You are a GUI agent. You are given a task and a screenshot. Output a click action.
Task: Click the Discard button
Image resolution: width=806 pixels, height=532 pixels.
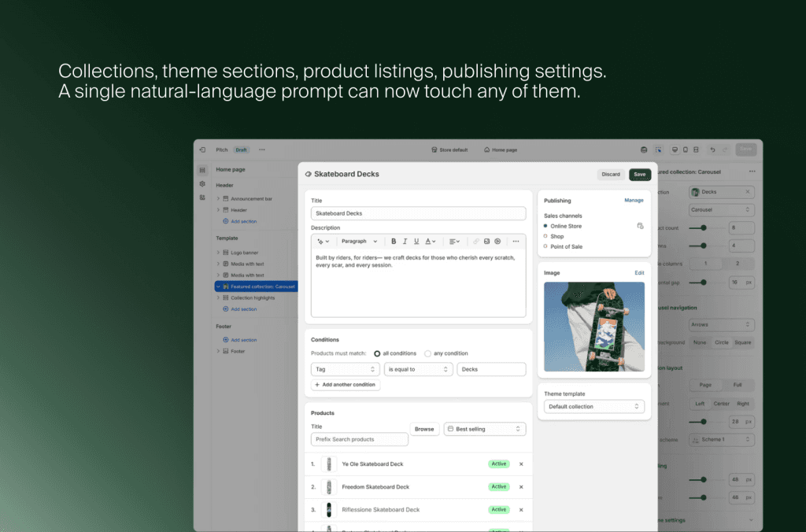pyautogui.click(x=611, y=174)
